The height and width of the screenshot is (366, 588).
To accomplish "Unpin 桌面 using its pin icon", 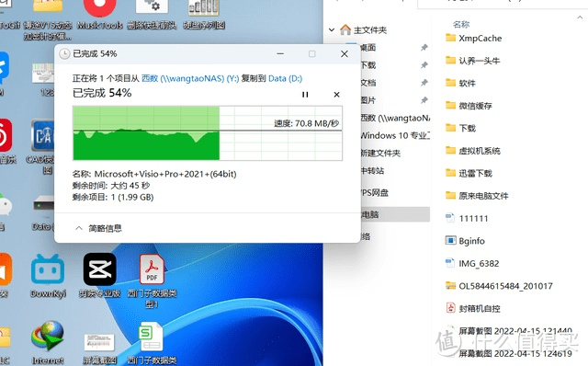I will pos(424,47).
